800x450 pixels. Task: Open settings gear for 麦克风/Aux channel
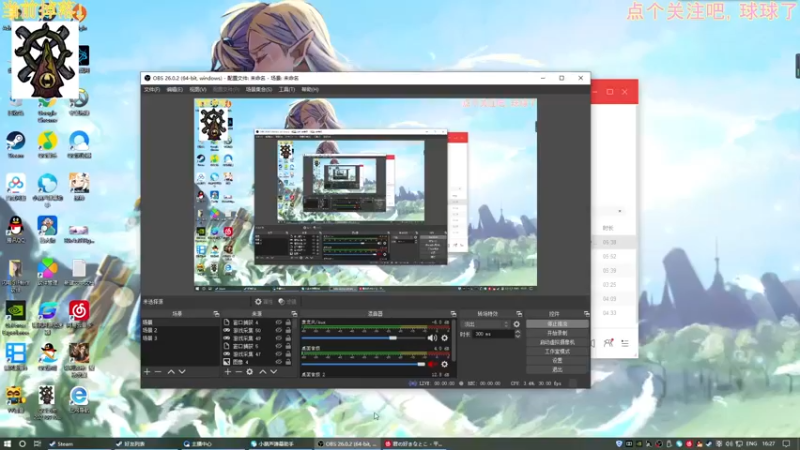click(444, 338)
